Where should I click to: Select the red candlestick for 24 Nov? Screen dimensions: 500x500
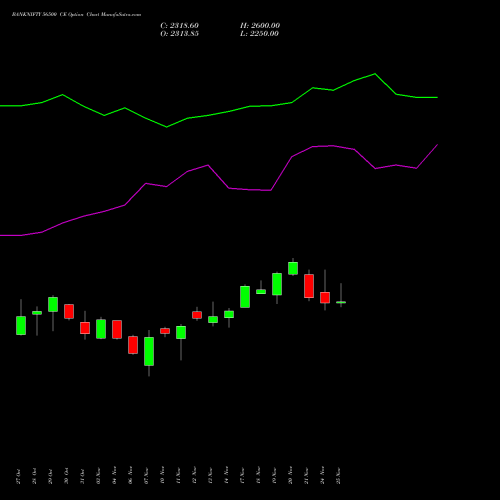(x=325, y=298)
